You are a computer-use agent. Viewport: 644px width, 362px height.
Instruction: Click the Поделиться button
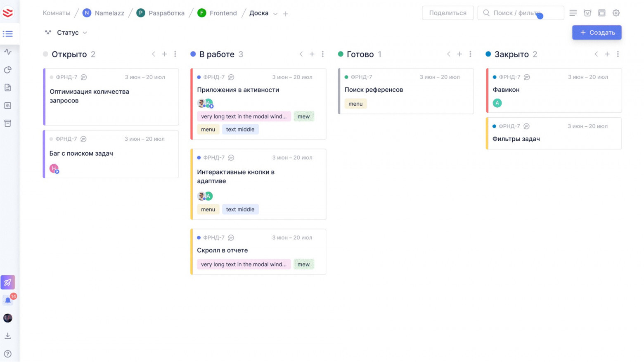447,13
